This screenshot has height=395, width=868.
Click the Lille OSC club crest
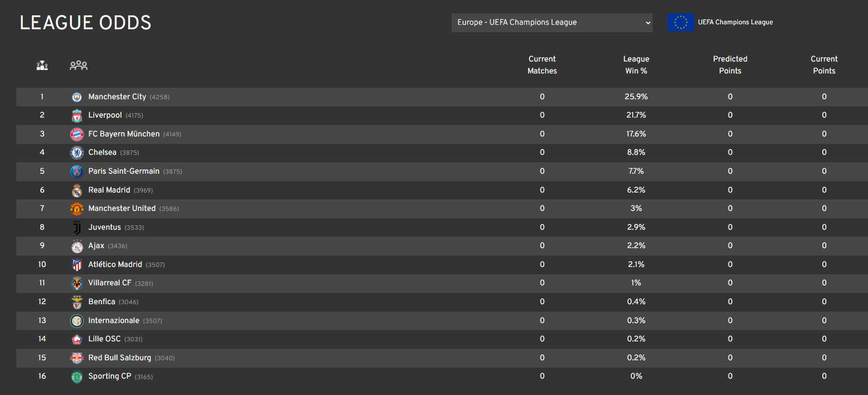76,339
